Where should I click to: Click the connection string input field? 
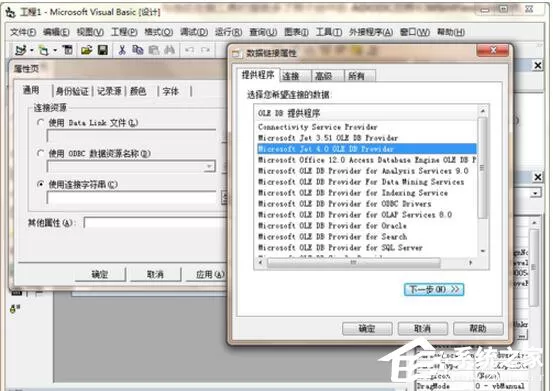(x=131, y=197)
